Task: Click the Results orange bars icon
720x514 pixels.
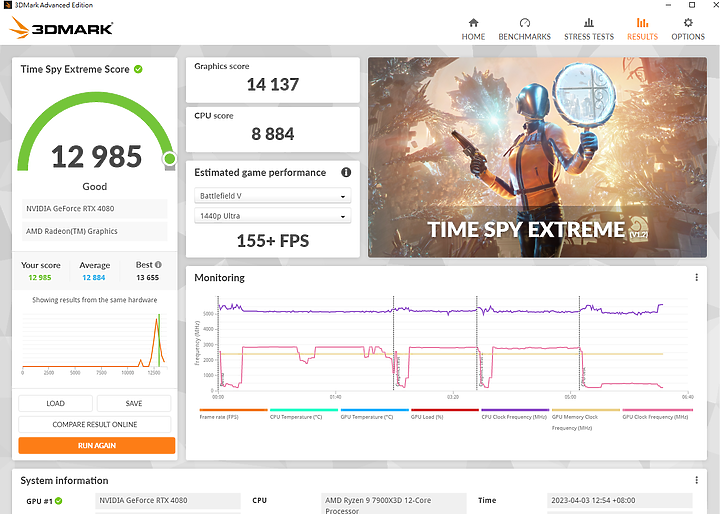Action: [642, 23]
